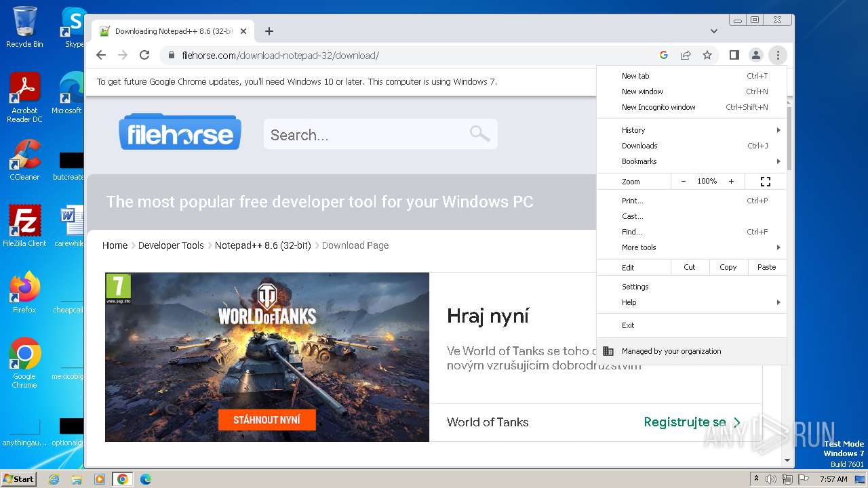Expand the More tools submenu

click(x=692, y=247)
